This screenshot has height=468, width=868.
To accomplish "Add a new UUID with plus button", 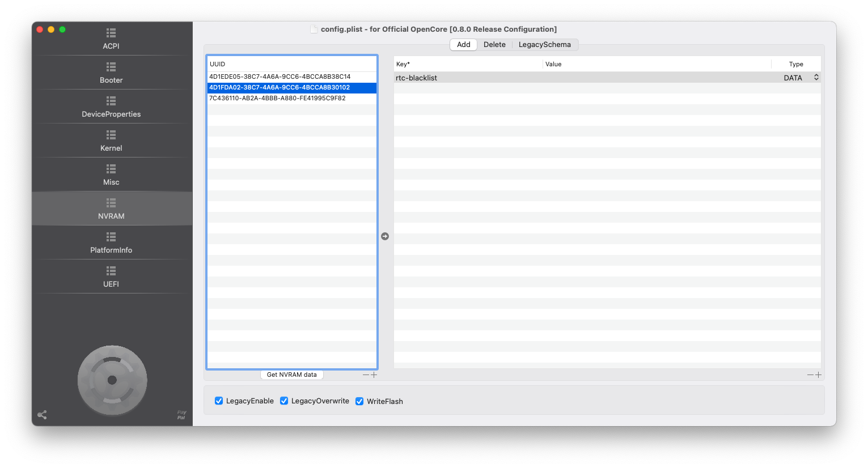I will (x=374, y=375).
